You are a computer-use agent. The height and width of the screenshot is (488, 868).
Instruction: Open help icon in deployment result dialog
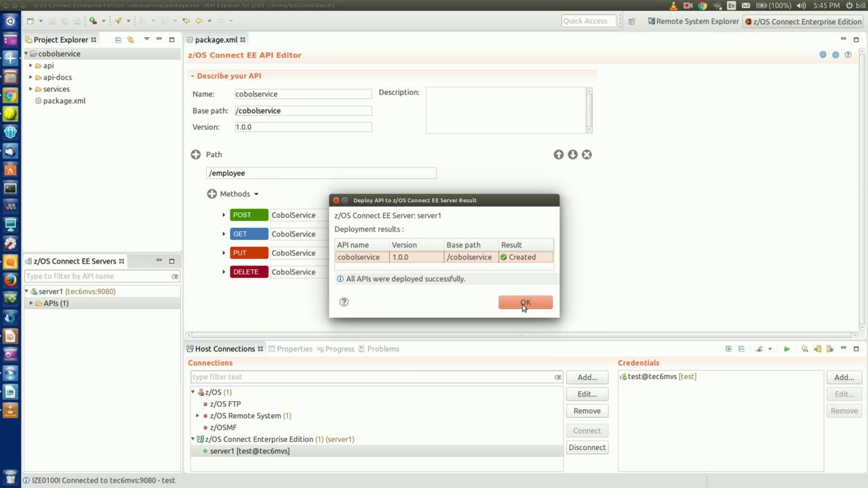pos(344,302)
